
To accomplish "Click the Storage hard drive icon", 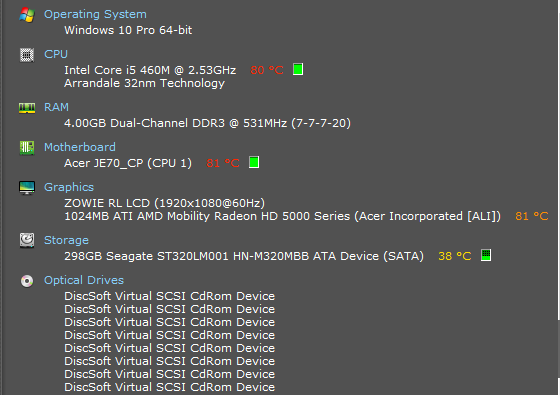I will click(27, 240).
